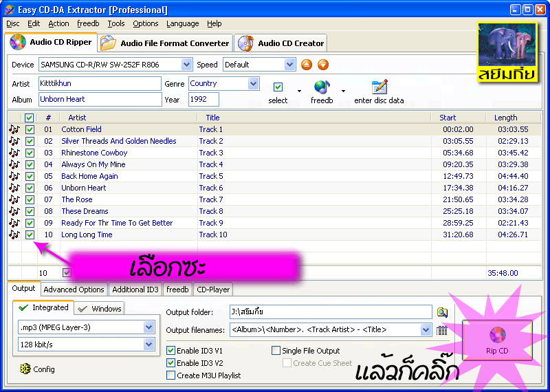Open the 128 kbit/s bitrate dropdown
The height and width of the screenshot is (392, 550).
148,345
